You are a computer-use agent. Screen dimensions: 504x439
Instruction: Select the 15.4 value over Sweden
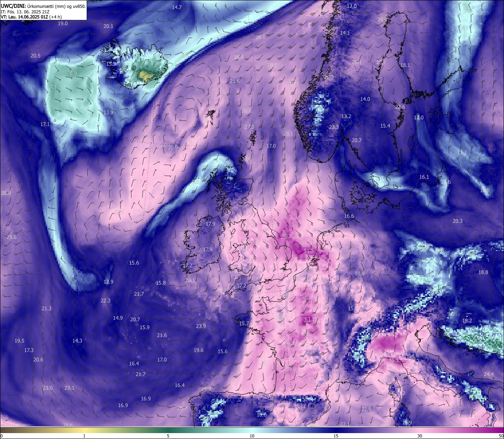coord(385,126)
